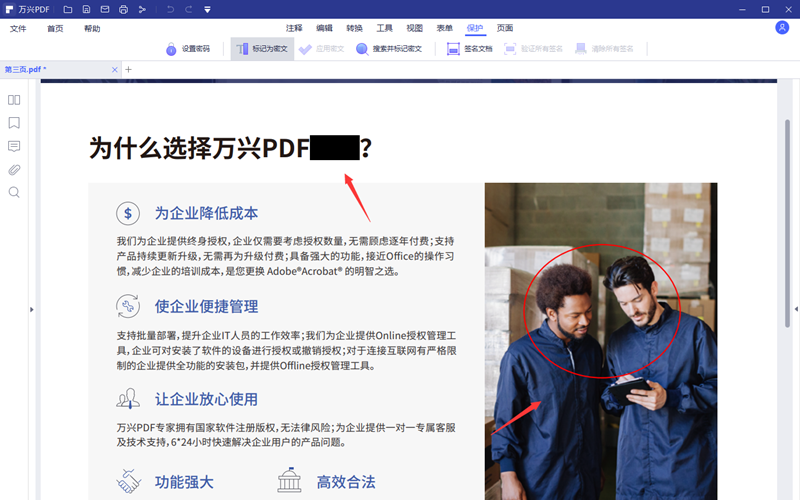The image size is (800, 500).
Task: Open the bookmarks sidebar panel
Action: click(14, 123)
